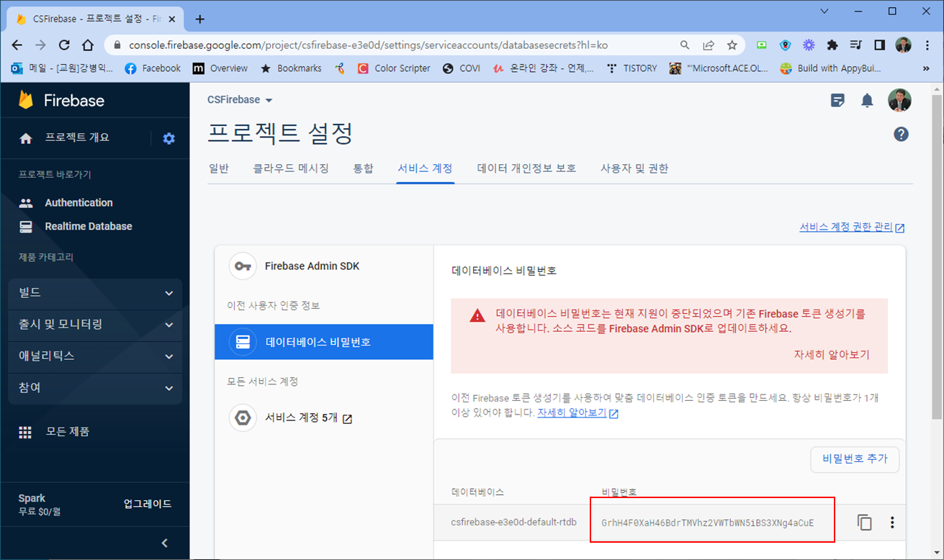The width and height of the screenshot is (944, 560).
Task: Share this page icon in address bar
Action: [x=709, y=45]
